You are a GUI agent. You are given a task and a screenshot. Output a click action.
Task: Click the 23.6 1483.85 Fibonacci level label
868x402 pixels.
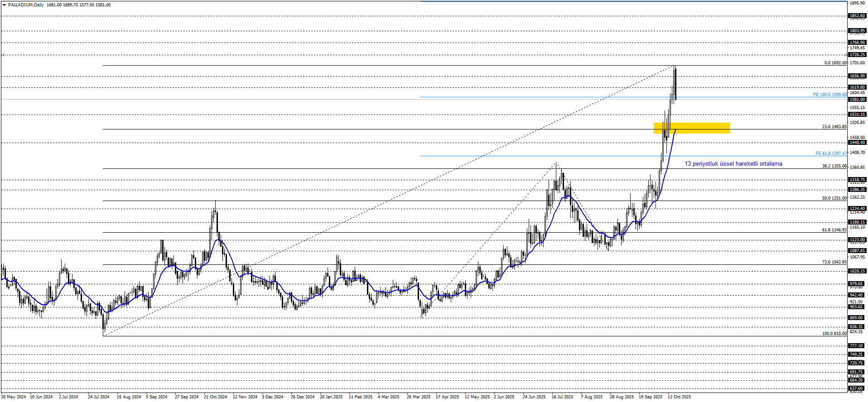834,127
